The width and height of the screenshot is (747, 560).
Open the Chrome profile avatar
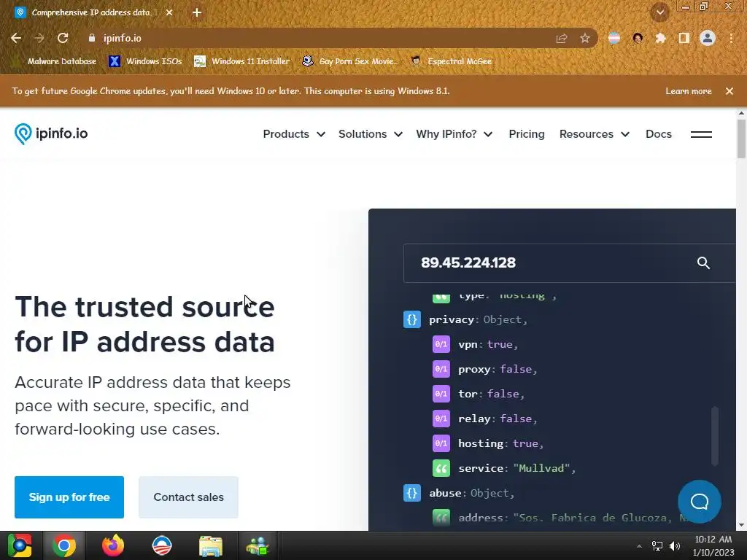point(708,38)
